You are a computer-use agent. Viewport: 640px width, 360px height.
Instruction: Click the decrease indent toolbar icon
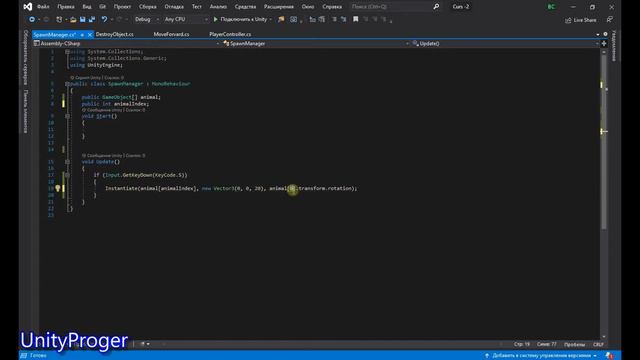313,19
